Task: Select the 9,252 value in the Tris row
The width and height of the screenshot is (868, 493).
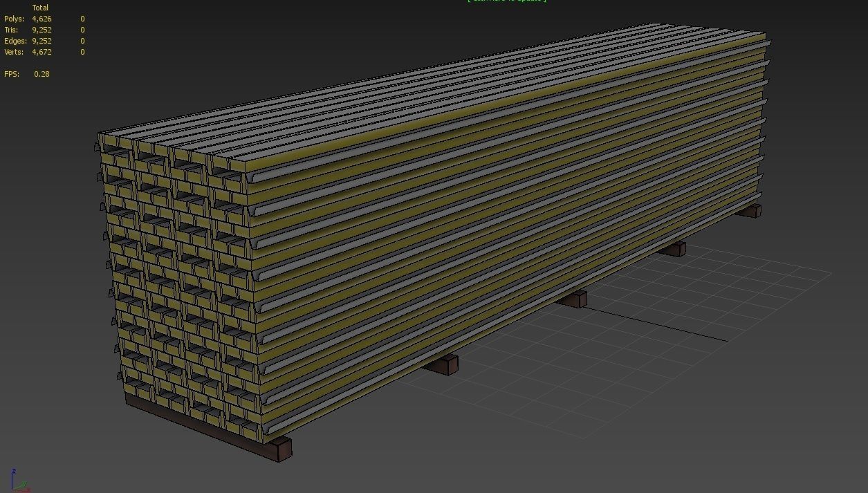Action: (41, 30)
